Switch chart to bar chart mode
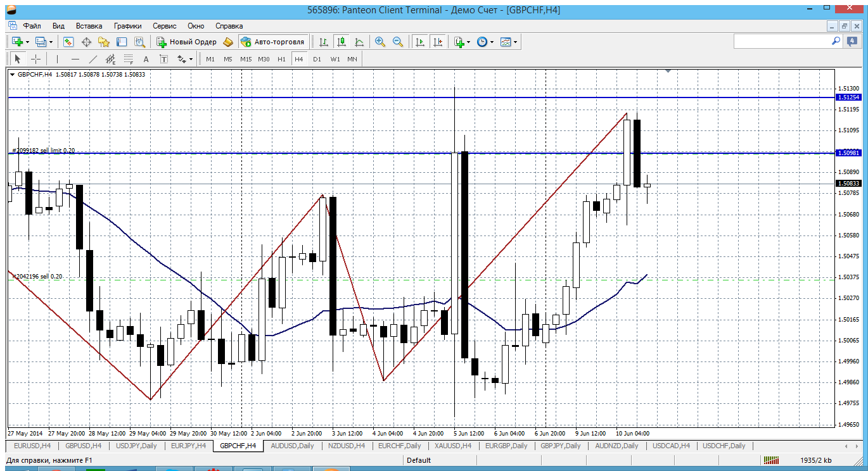The width and height of the screenshot is (868, 471). (324, 42)
